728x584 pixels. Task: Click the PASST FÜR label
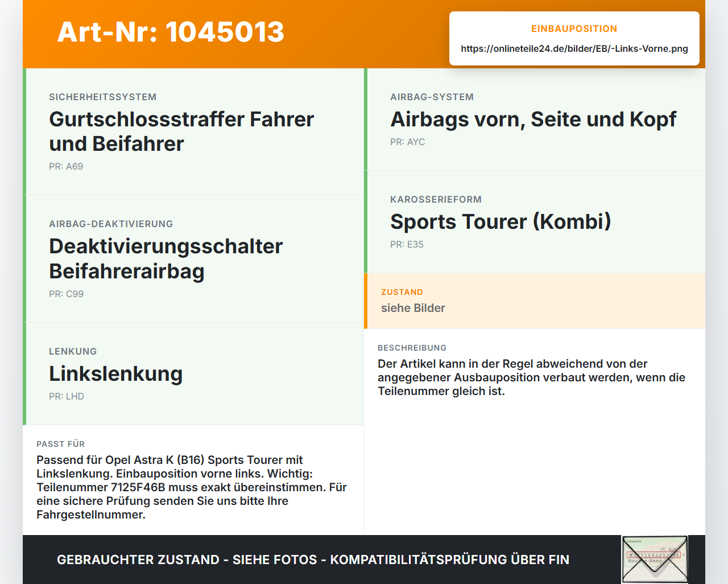tap(61, 444)
